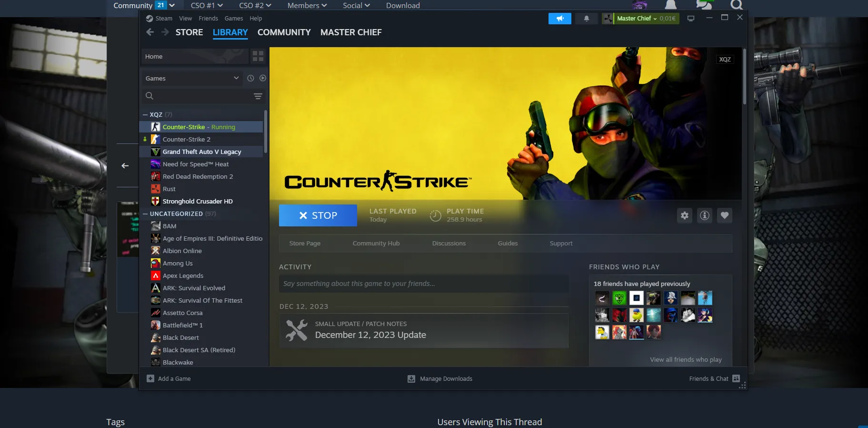Open Community Hub link

[x=376, y=244]
